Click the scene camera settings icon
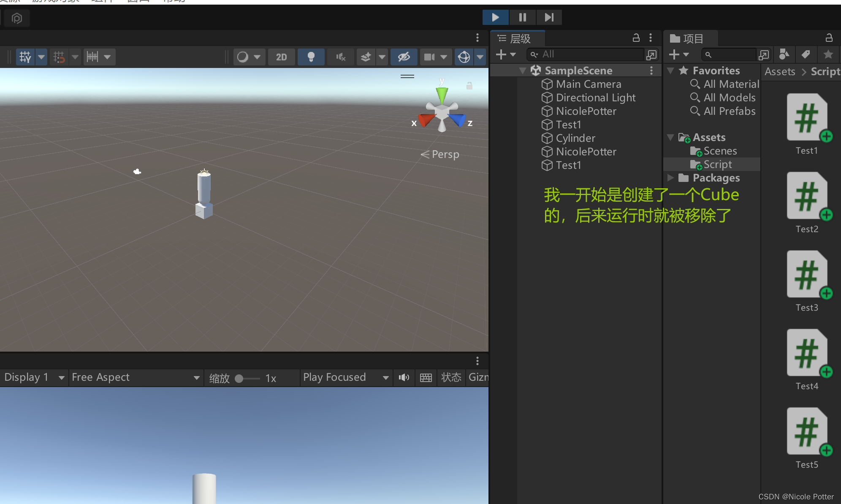 (429, 57)
